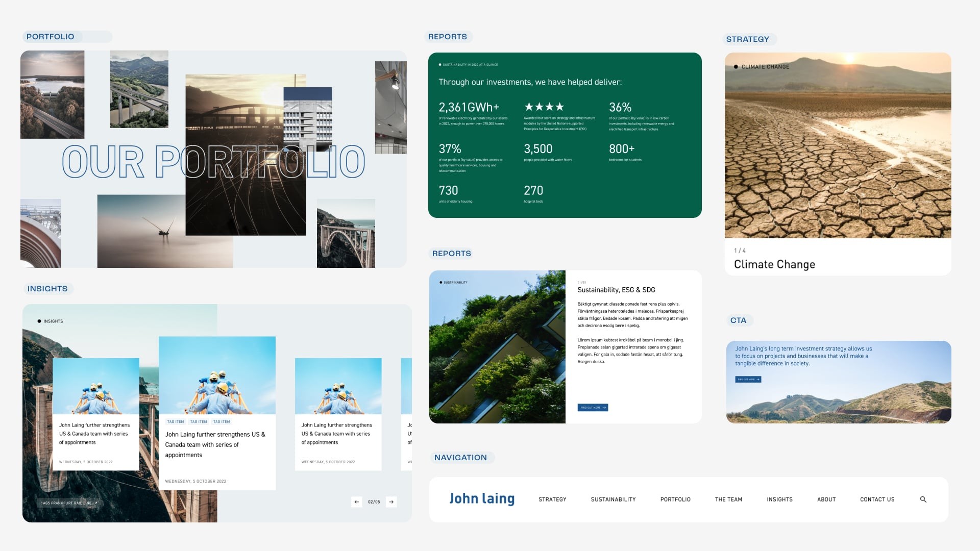
Task: Click Find Out More on the CTA banner
Action: click(748, 379)
